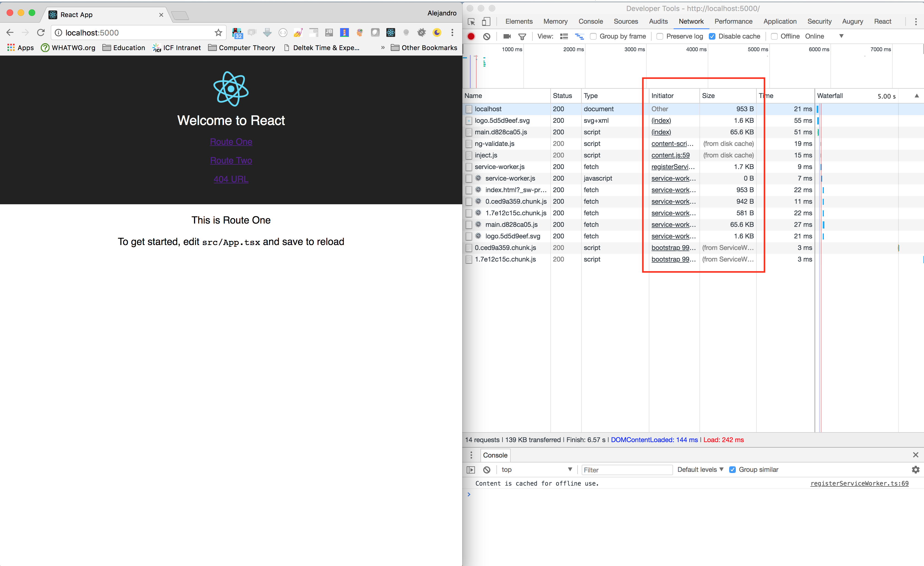Click the browser reload page icon
Image resolution: width=924 pixels, height=566 pixels.
[x=41, y=33]
